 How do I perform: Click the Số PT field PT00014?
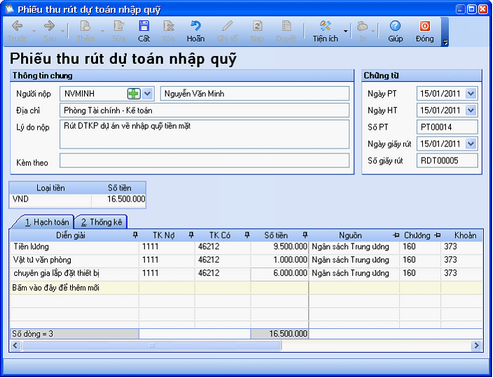click(447, 127)
